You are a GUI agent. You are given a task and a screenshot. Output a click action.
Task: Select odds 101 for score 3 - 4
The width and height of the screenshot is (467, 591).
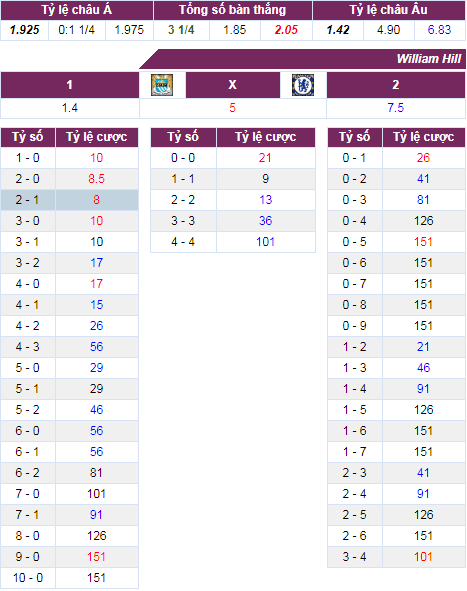click(x=423, y=557)
